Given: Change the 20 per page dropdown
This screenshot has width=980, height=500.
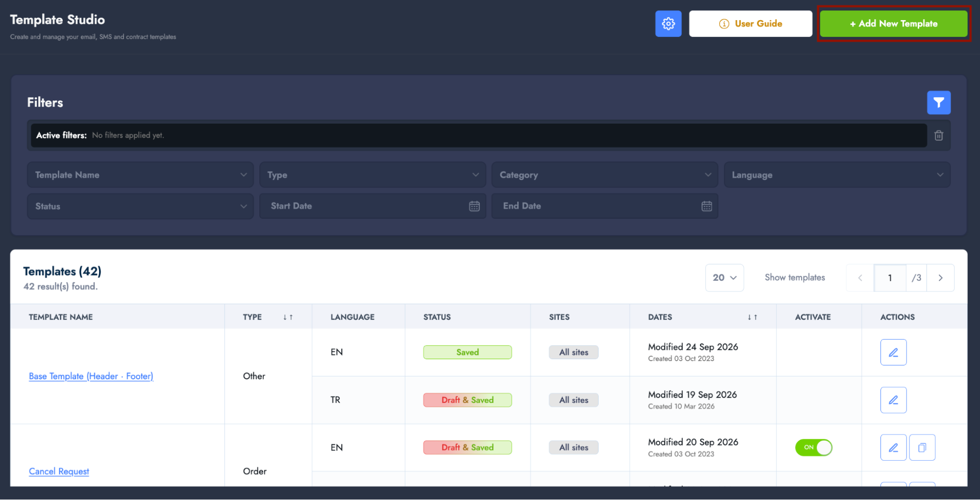Looking at the screenshot, I should click(724, 278).
